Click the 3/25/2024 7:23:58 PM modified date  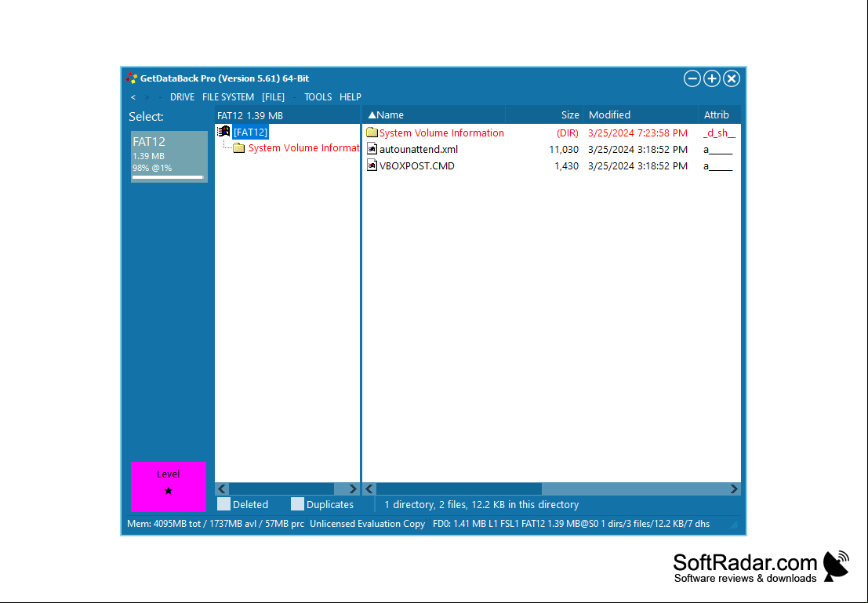point(637,133)
